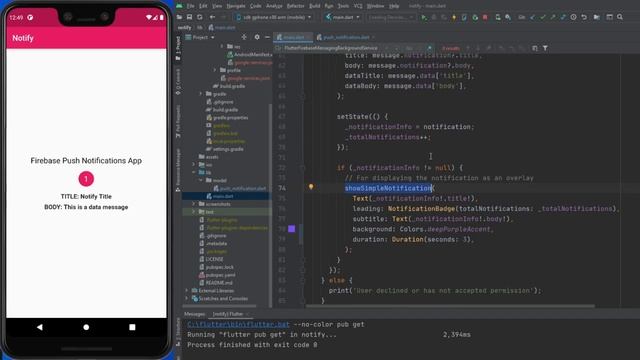
Task: Open the Project panel gear settings
Action: coord(257,37)
